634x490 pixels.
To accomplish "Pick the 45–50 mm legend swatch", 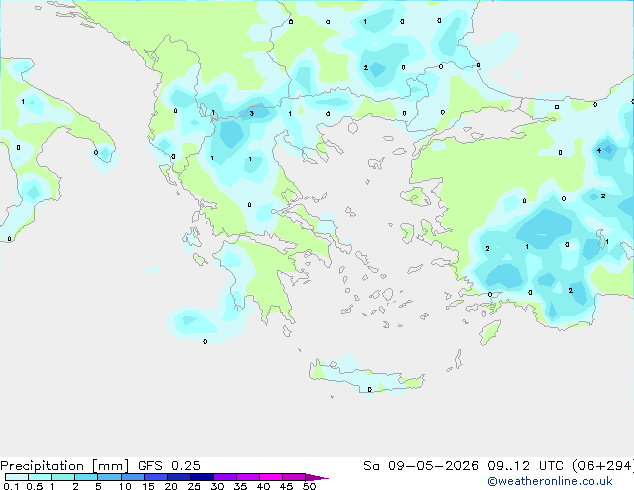I will [294, 477].
